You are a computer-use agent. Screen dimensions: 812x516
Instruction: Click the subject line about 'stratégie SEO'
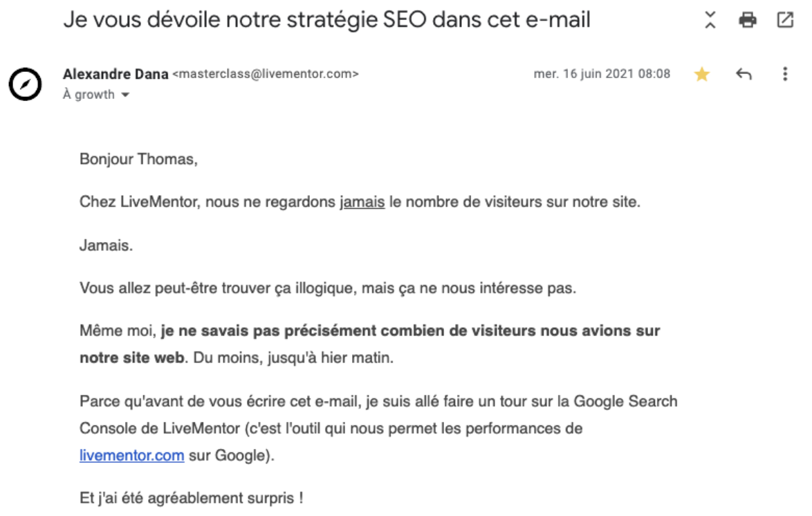pyautogui.click(x=326, y=19)
